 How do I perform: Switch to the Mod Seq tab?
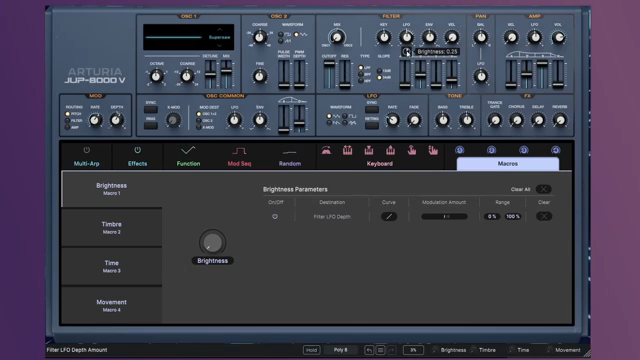[x=239, y=163]
